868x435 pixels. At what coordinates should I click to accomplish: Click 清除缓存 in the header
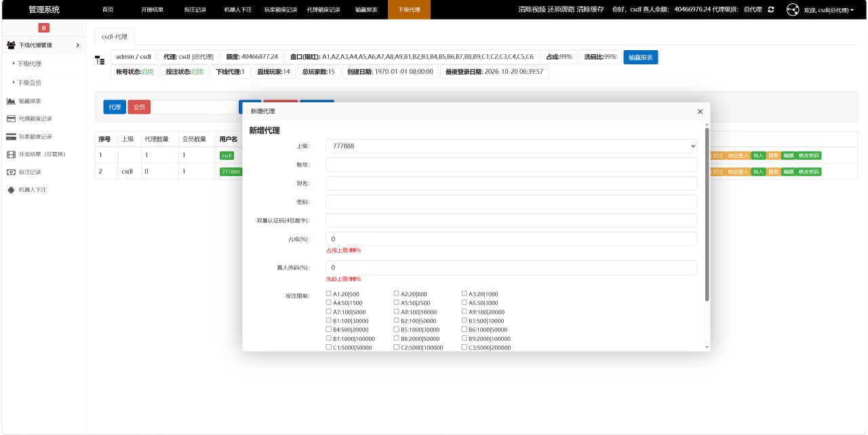(590, 9)
